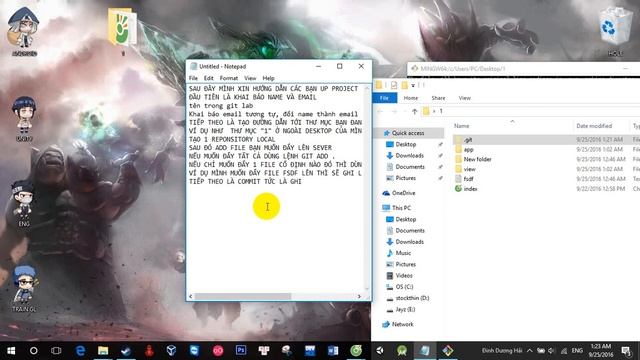Open Action Center notifications icon
This screenshot has width=640, height=360.
[626, 351]
